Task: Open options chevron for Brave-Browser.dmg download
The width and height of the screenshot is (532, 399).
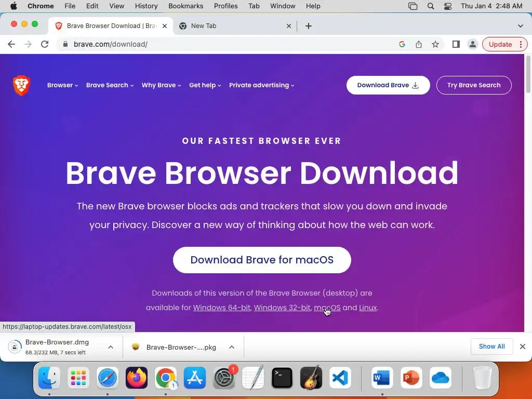Action: click(111, 347)
